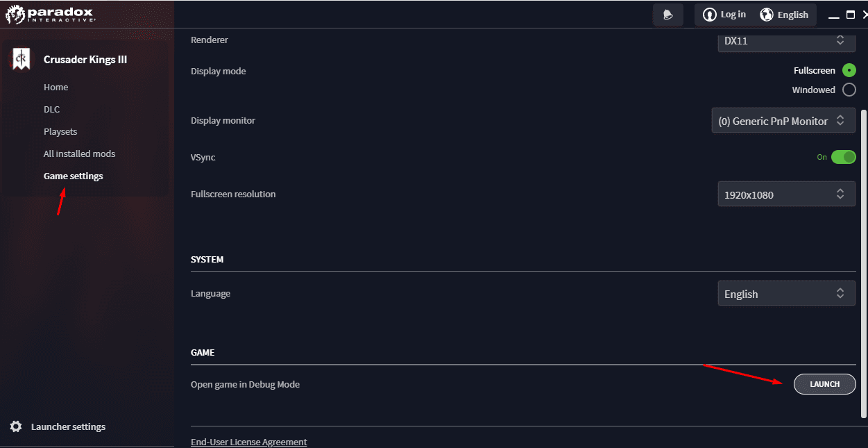This screenshot has height=448, width=868.
Task: Turn off the VSync toggle
Action: point(843,157)
